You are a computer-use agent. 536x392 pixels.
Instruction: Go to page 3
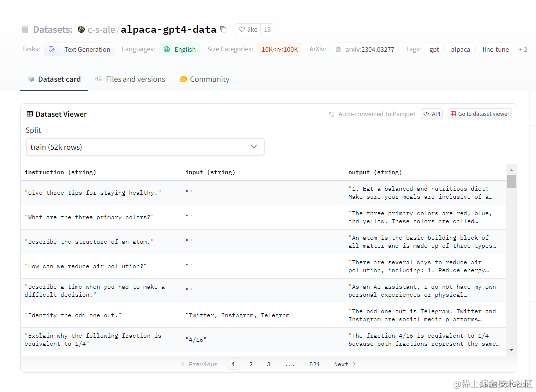pyautogui.click(x=269, y=364)
